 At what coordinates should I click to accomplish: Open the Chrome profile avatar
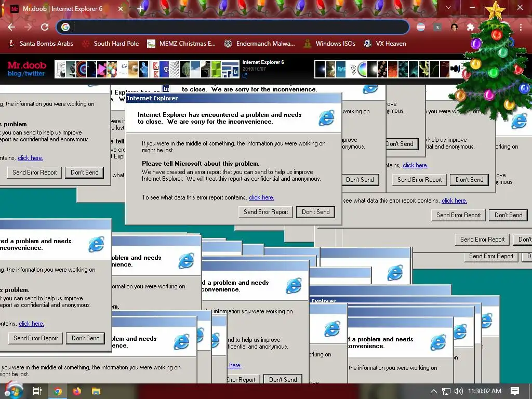click(x=454, y=27)
